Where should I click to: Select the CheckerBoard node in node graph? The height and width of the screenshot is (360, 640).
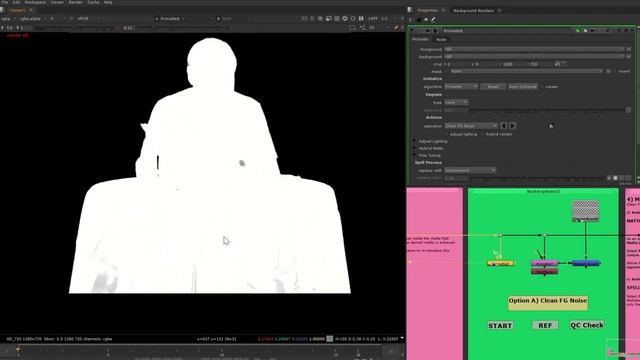[585, 211]
